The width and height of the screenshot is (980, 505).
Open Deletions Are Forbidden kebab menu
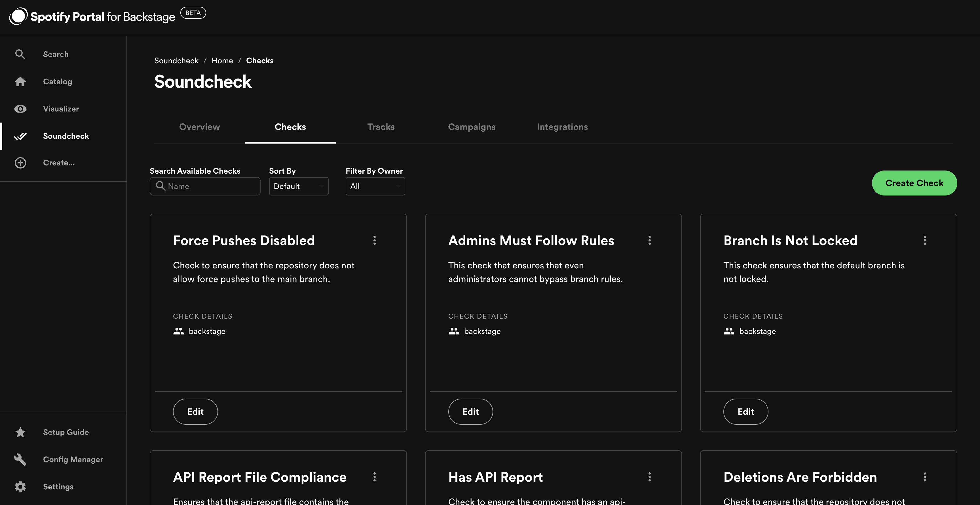pos(925,477)
